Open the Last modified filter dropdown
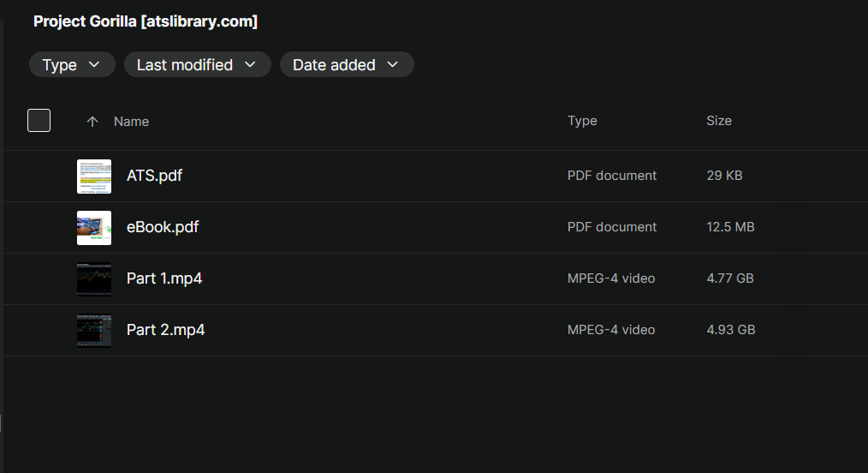This screenshot has height=473, width=868. 197,65
